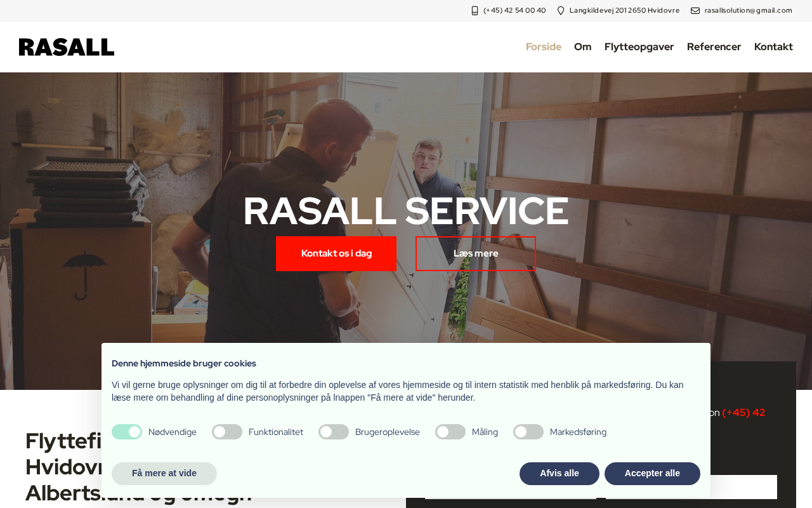Go to Flytteopgaver in navigation
This screenshot has height=508, width=812.
(x=639, y=47)
